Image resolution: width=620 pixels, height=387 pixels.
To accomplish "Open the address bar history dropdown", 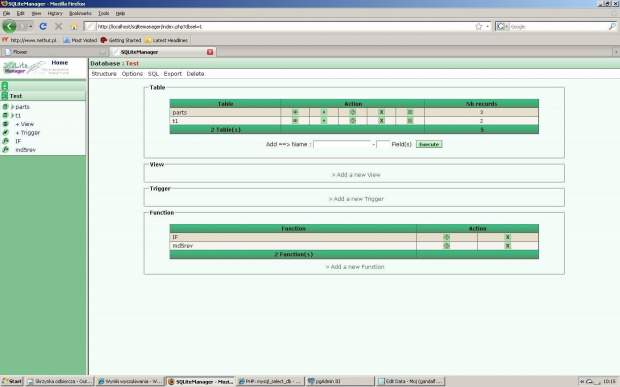I will click(488, 26).
